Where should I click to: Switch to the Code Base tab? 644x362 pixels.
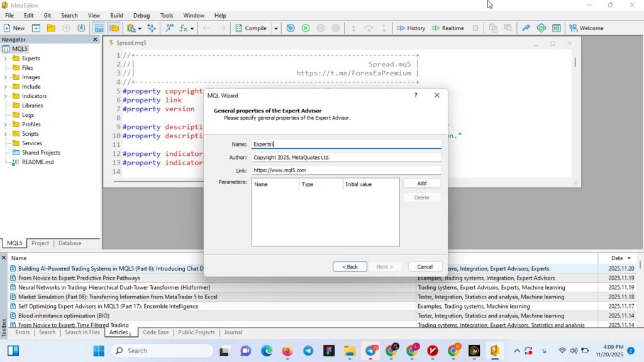[x=155, y=332]
